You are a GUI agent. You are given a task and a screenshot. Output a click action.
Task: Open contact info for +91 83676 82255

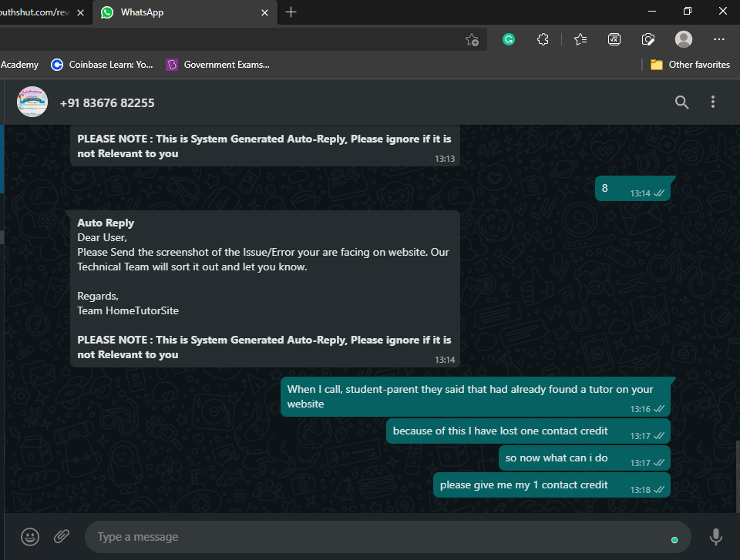coord(107,102)
